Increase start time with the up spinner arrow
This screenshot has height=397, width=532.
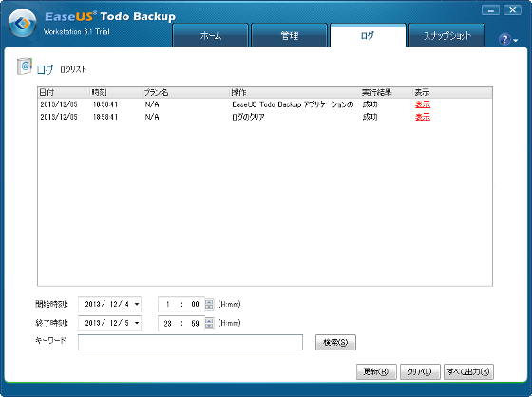210,301
